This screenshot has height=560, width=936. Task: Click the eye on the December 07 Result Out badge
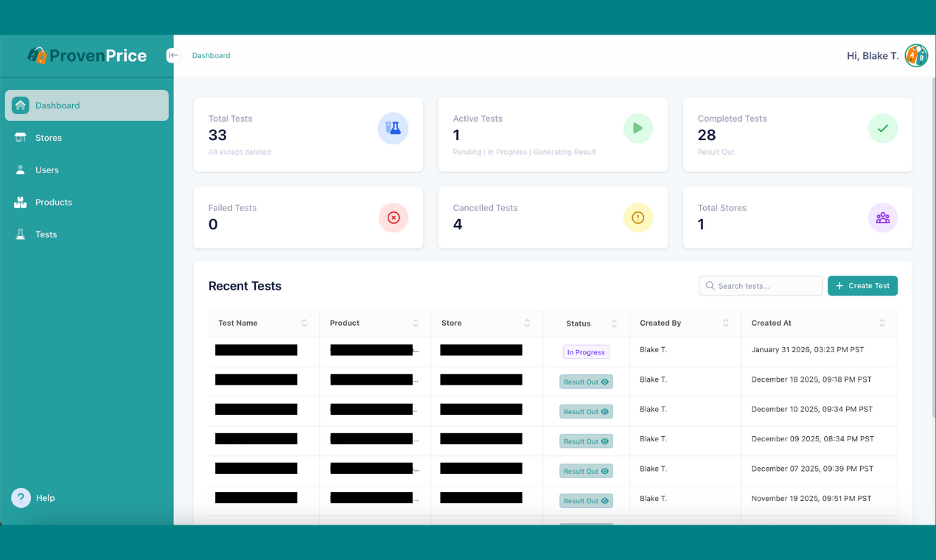(604, 471)
